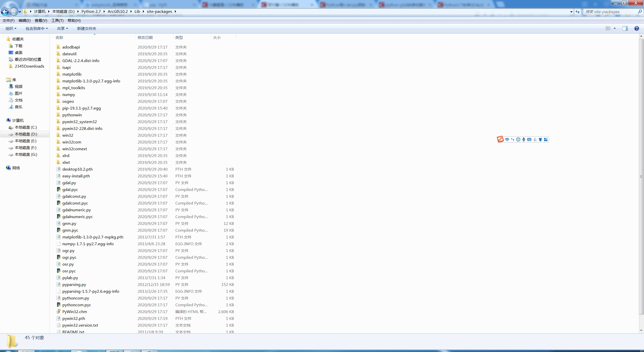Select 本地磁盘 (E:) in navigation pane
This screenshot has width=644, height=352.
[x=25, y=141]
